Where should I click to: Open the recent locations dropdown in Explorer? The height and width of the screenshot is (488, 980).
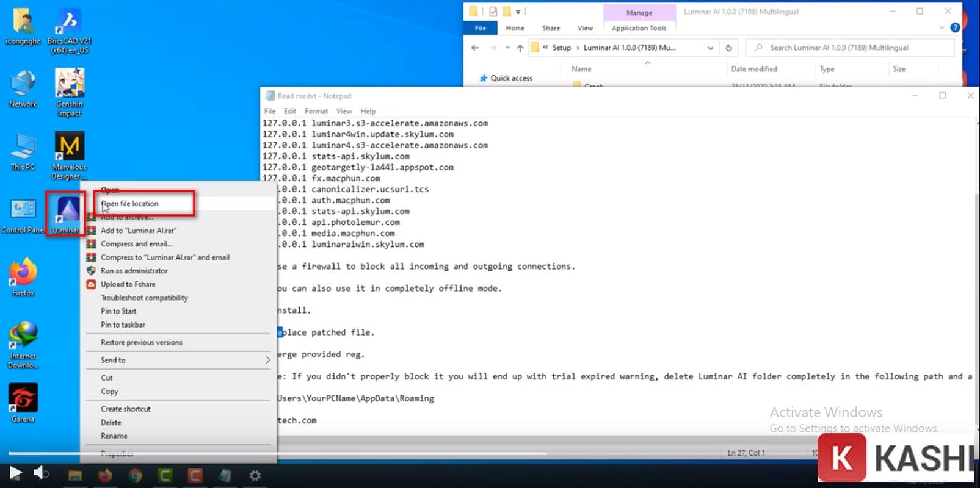[x=507, y=48]
